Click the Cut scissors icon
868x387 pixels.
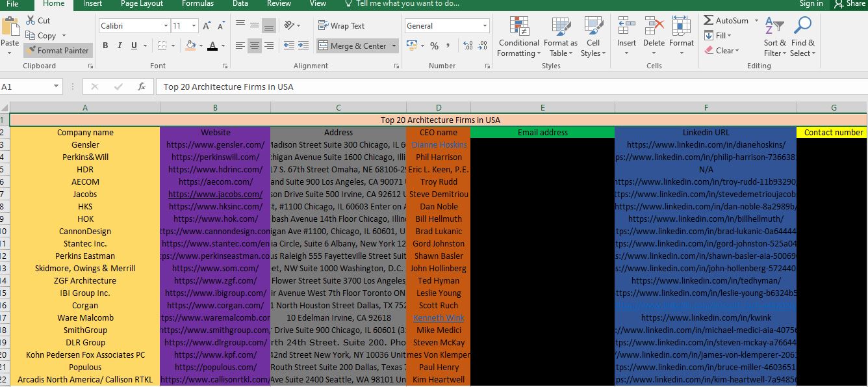[31, 21]
